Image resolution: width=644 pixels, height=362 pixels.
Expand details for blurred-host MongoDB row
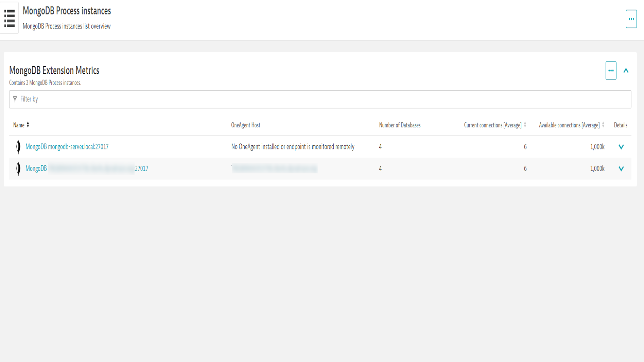pyautogui.click(x=621, y=168)
